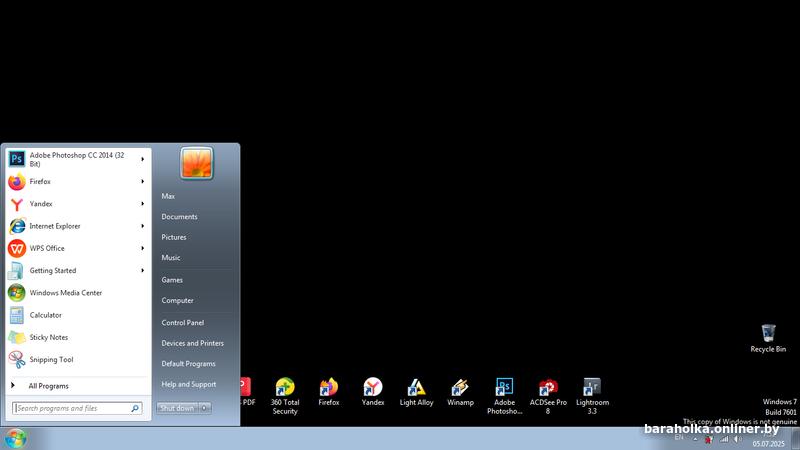Open Shut down options arrow
Viewport: 800px width, 450px height.
point(205,408)
